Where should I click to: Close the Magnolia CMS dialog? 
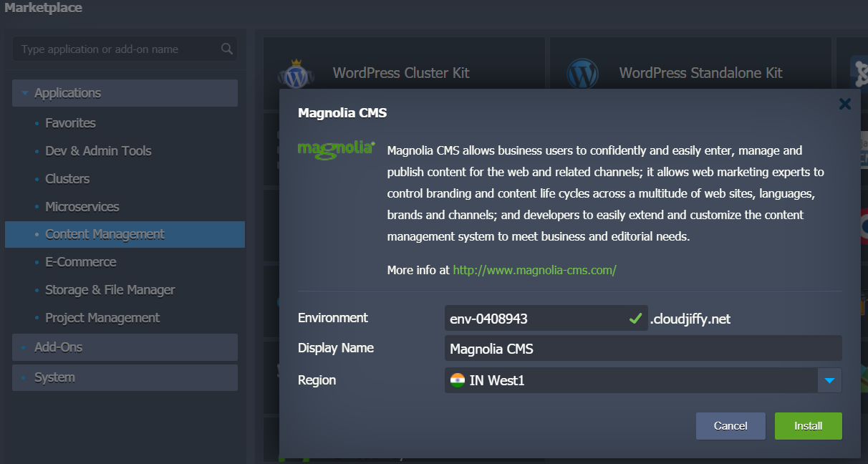click(845, 105)
